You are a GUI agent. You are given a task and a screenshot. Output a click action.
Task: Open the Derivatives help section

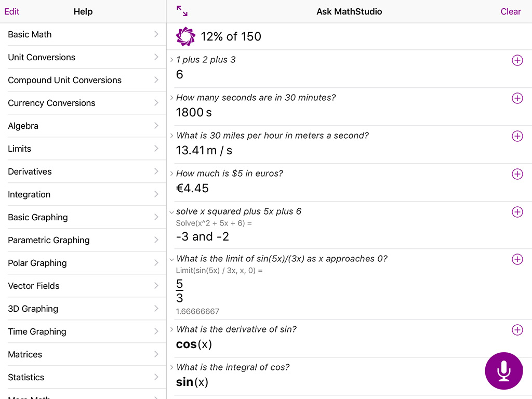point(83,171)
